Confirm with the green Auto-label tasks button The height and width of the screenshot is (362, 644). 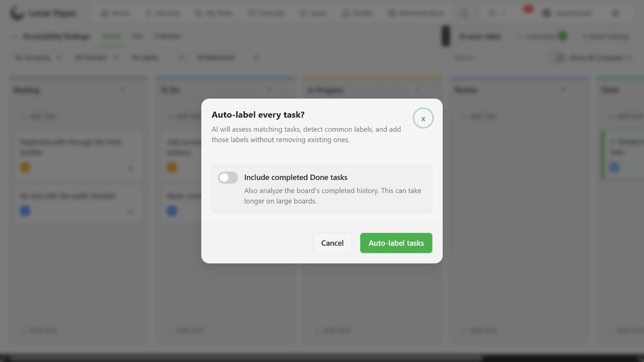pos(396,243)
